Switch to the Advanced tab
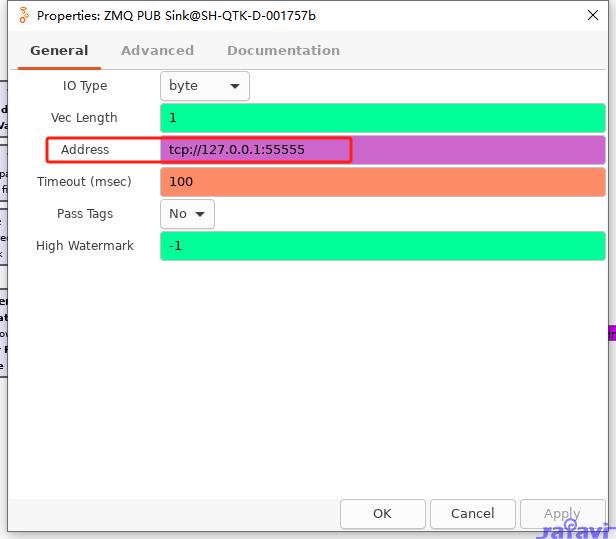 157,50
